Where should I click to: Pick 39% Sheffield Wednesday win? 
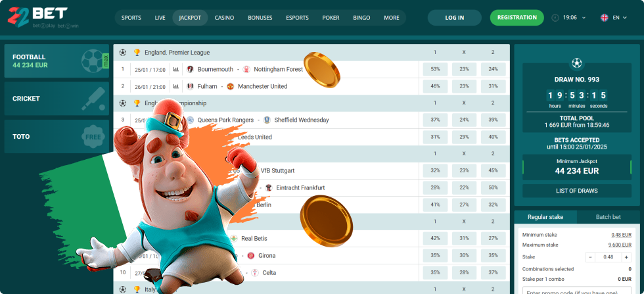click(493, 120)
